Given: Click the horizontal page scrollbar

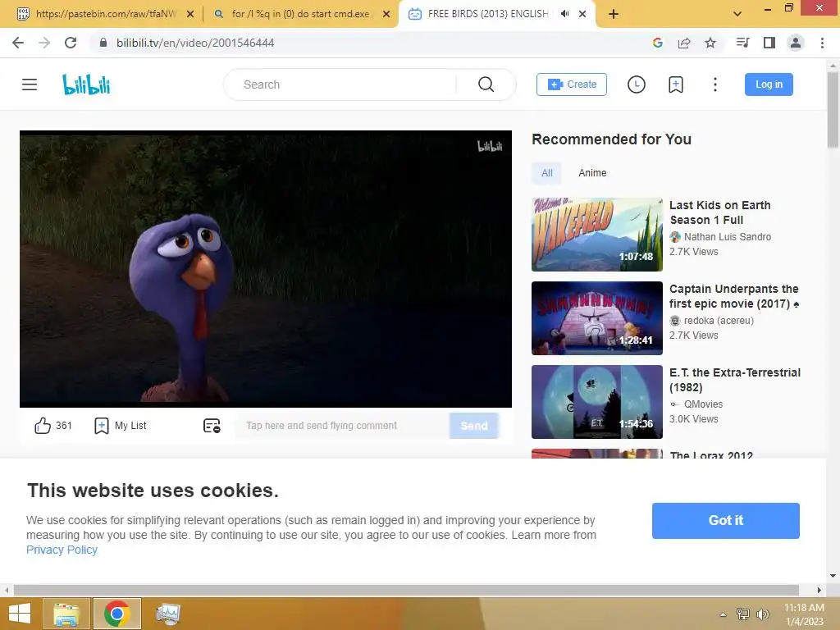Looking at the screenshot, I should (406, 590).
